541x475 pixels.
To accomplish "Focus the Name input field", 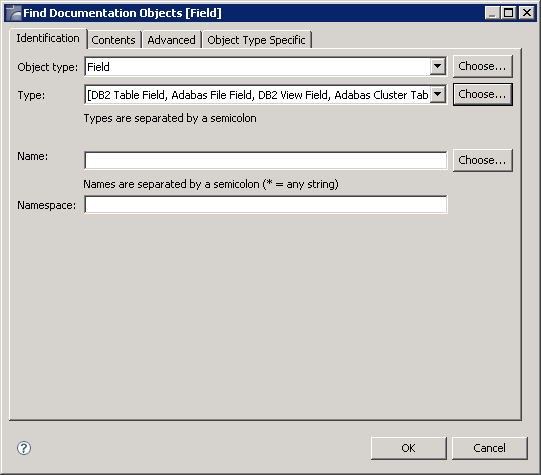I will tap(266, 160).
